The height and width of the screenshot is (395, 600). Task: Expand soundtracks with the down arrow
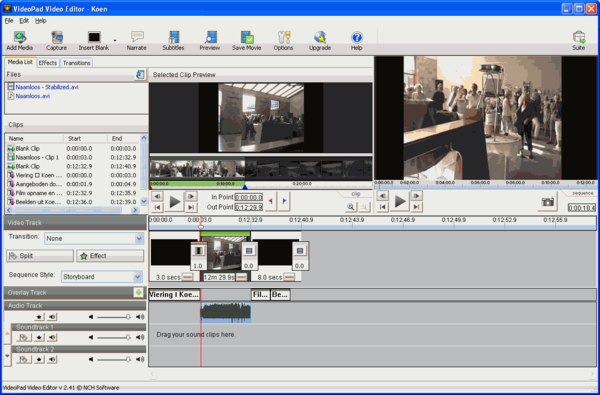click(7, 356)
